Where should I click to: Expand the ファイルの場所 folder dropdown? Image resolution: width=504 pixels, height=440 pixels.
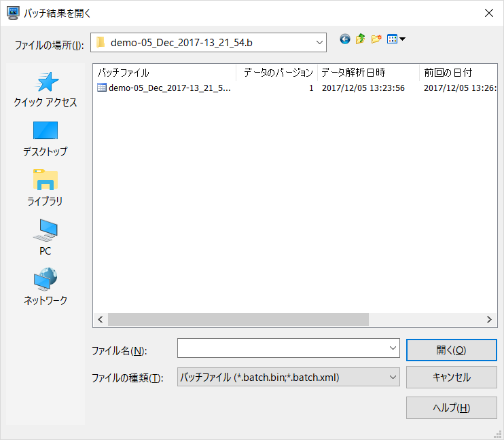tap(319, 42)
